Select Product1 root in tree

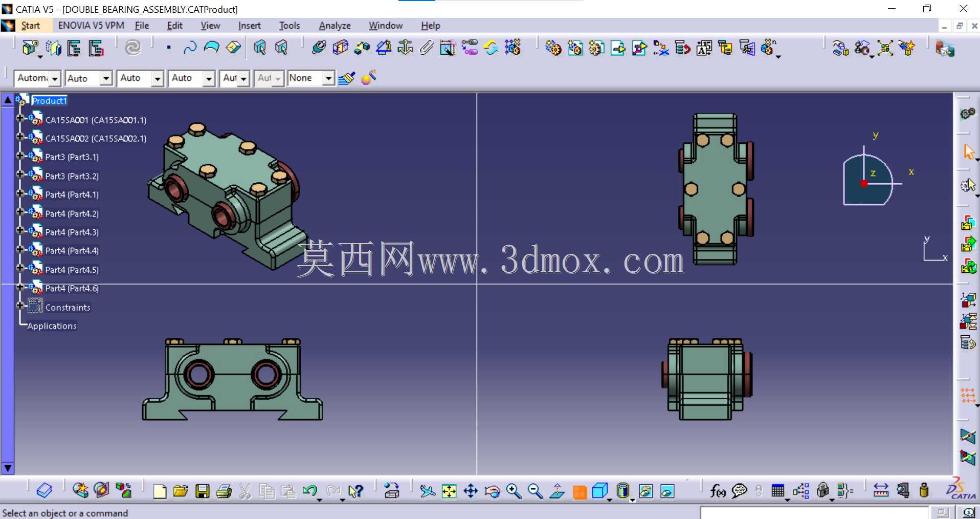pos(49,101)
